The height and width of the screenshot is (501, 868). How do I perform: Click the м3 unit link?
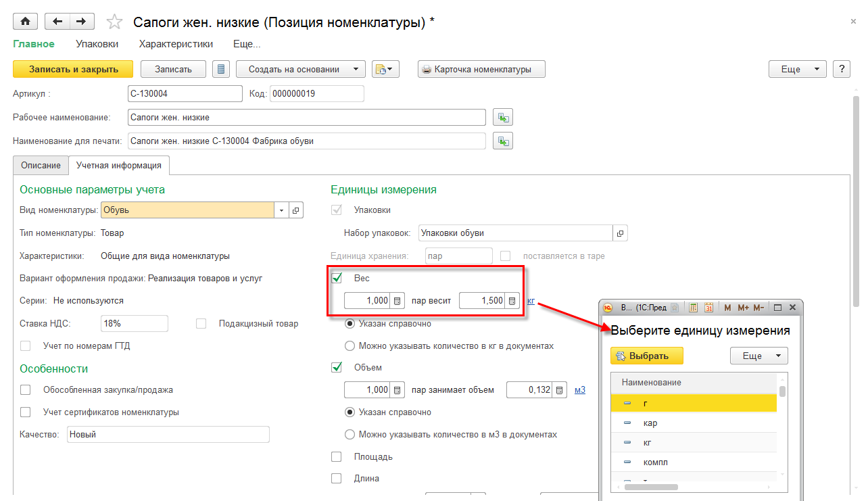tap(579, 390)
